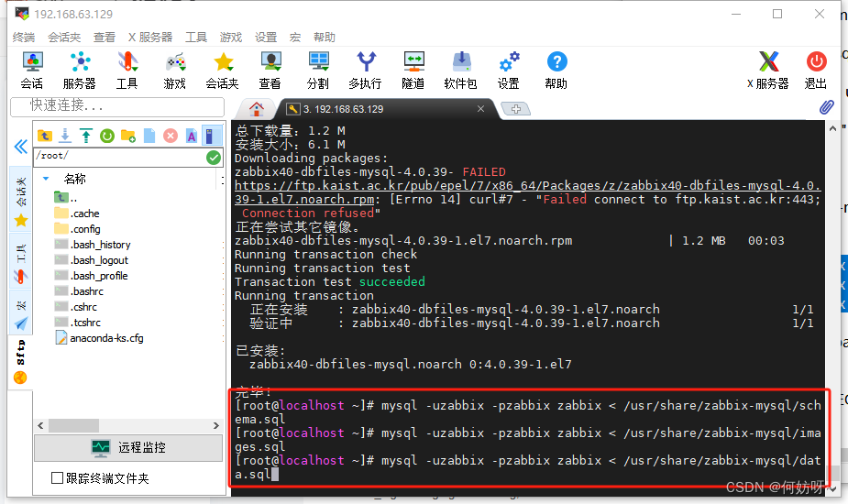Open a new tab with the plus button
The height and width of the screenshot is (504, 848).
click(x=516, y=109)
